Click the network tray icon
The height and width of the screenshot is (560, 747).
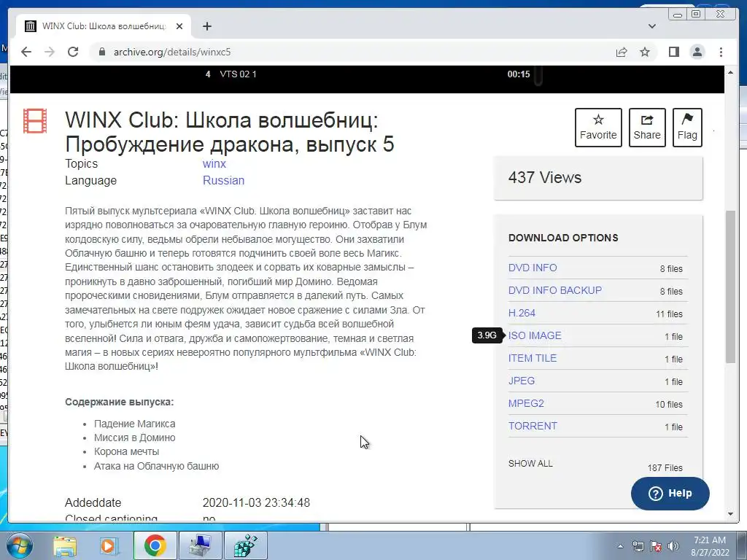[x=638, y=546]
